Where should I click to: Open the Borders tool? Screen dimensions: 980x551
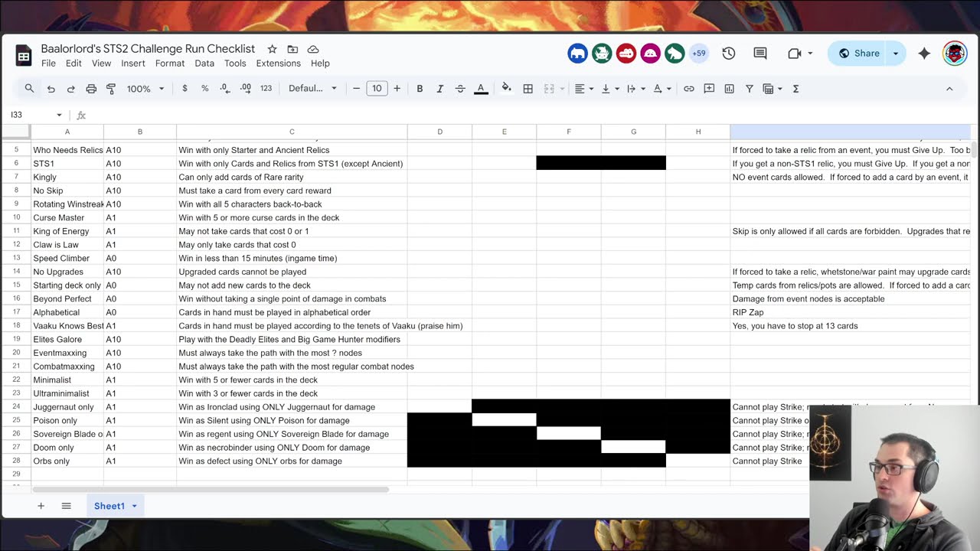point(528,89)
